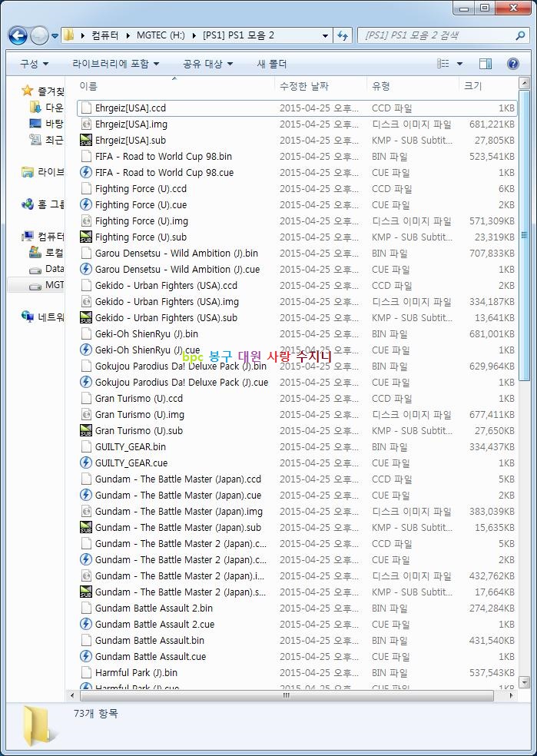Click the Forward navigation arrow button
The height and width of the screenshot is (756, 537).
click(39, 35)
